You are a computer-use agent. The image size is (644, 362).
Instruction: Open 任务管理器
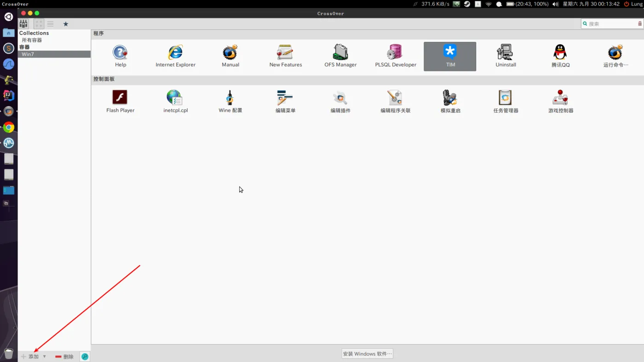point(506,101)
